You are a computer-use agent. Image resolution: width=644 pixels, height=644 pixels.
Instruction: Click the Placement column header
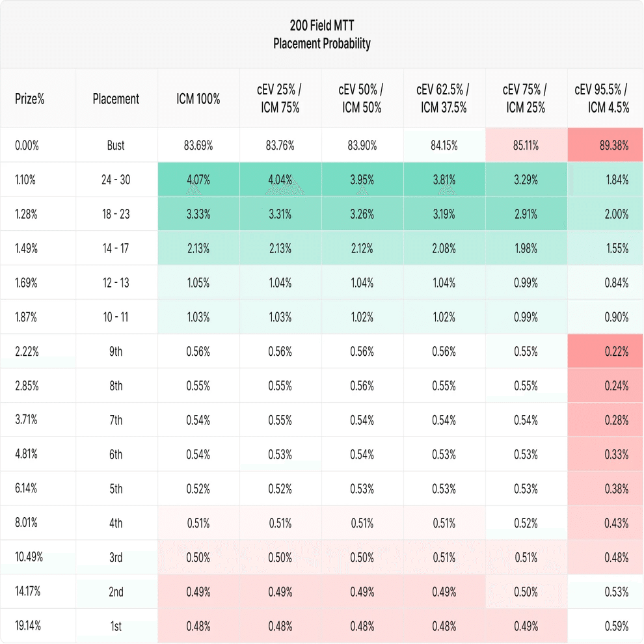(116, 100)
